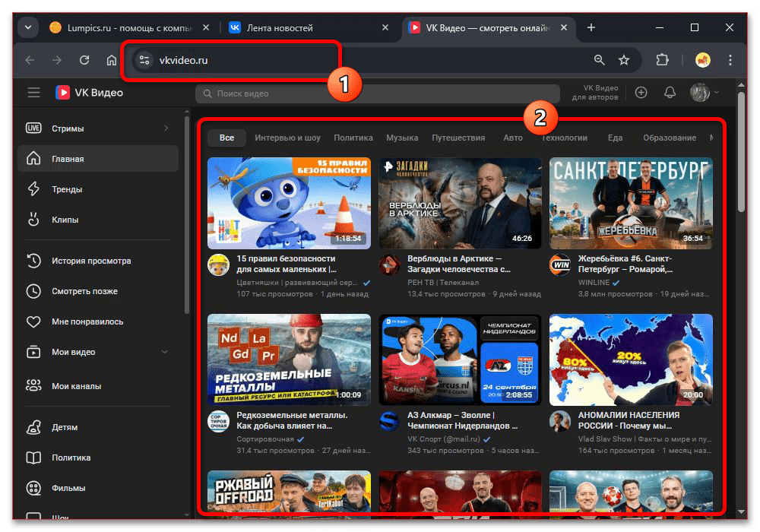
Task: Switch to the Lumpics.ru tab
Action: (x=130, y=27)
